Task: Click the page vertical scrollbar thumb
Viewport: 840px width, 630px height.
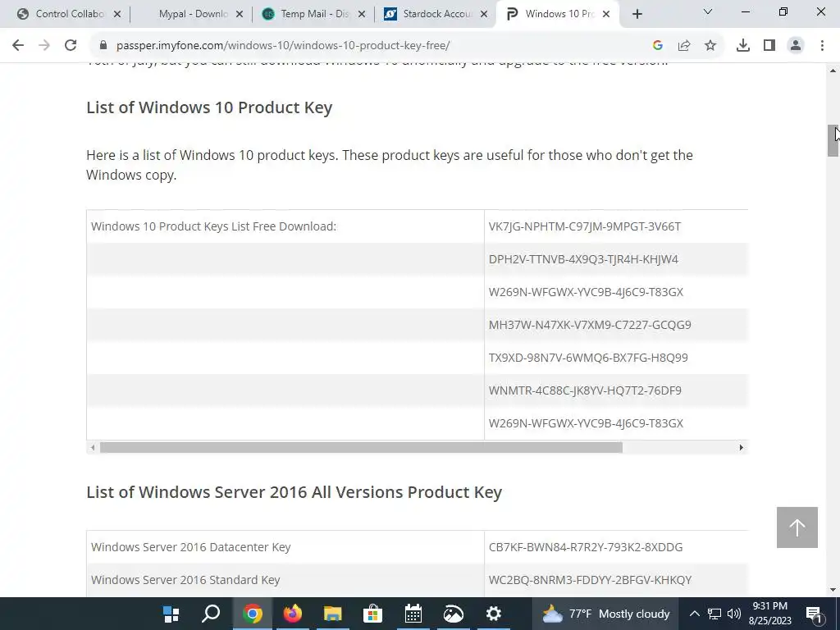Action: (833, 141)
